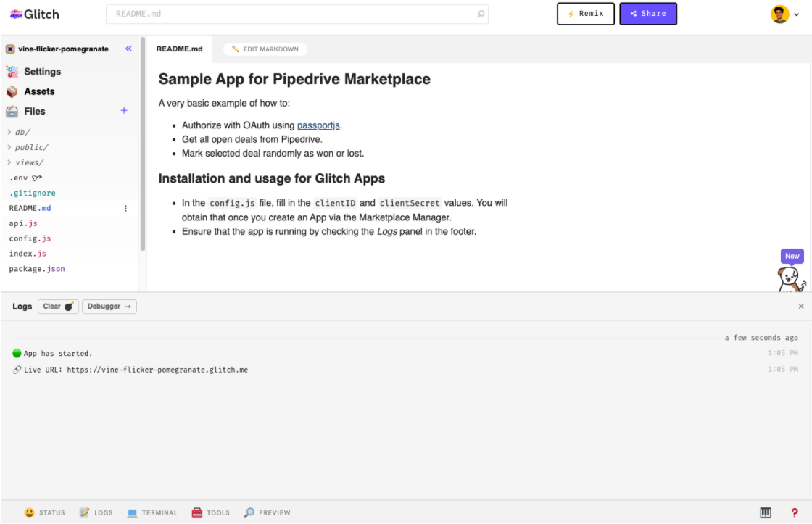
Task: Clear the logs
Action: coord(58,307)
